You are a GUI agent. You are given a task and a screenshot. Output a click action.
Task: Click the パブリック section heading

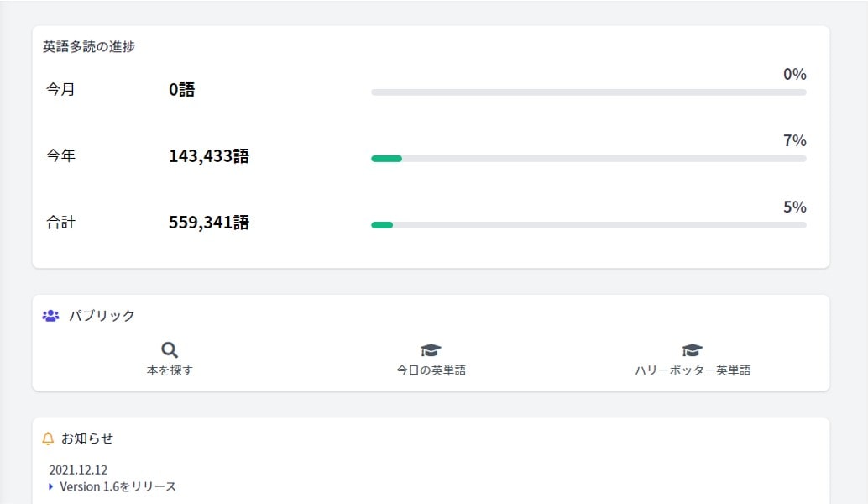[x=102, y=316]
